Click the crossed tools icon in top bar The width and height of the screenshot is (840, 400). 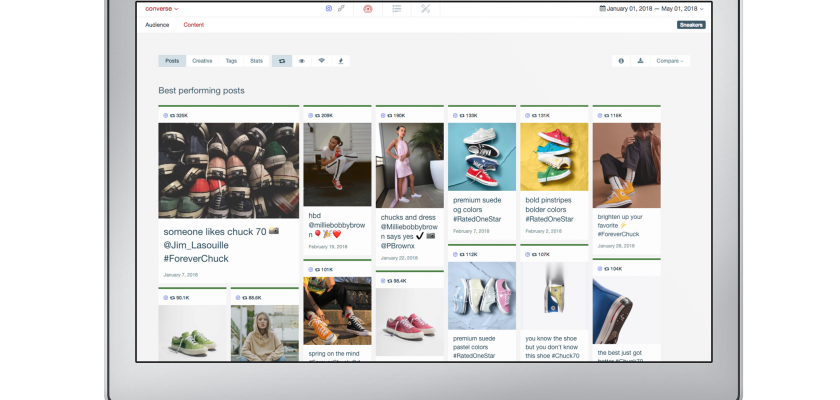point(425,9)
